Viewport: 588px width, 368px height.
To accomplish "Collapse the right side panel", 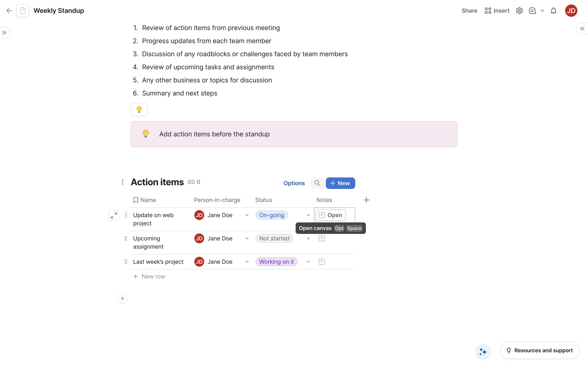I will pyautogui.click(x=582, y=29).
